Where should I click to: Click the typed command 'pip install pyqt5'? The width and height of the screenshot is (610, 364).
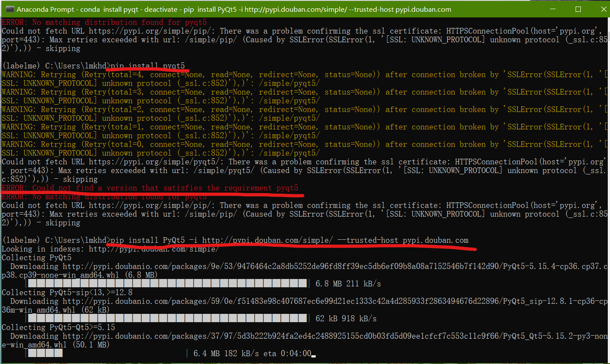coord(148,66)
